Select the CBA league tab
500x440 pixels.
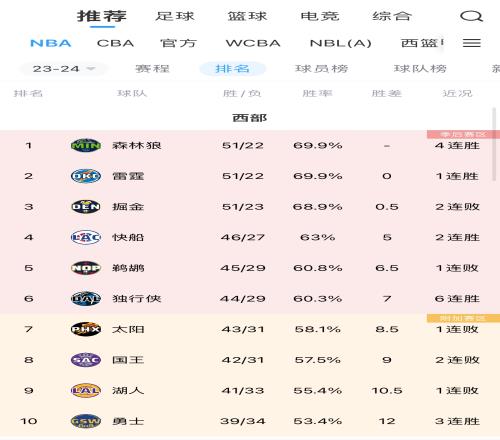coord(115,43)
